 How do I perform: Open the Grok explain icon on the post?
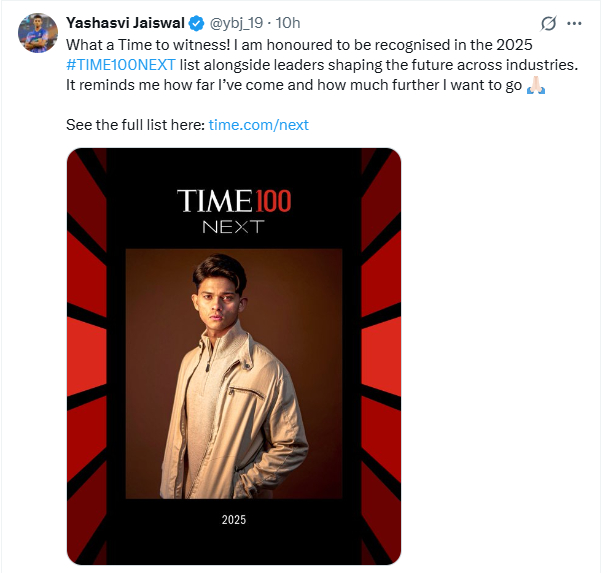tap(548, 23)
